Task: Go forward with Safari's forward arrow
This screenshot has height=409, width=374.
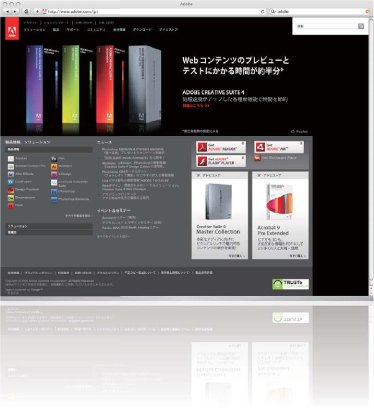Action: [x=15, y=11]
